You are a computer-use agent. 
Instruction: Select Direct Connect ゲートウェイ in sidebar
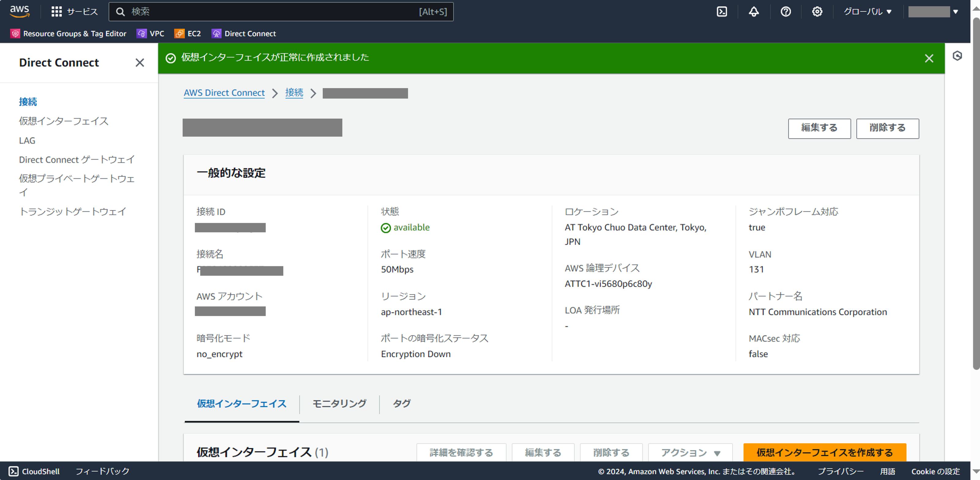tap(77, 159)
